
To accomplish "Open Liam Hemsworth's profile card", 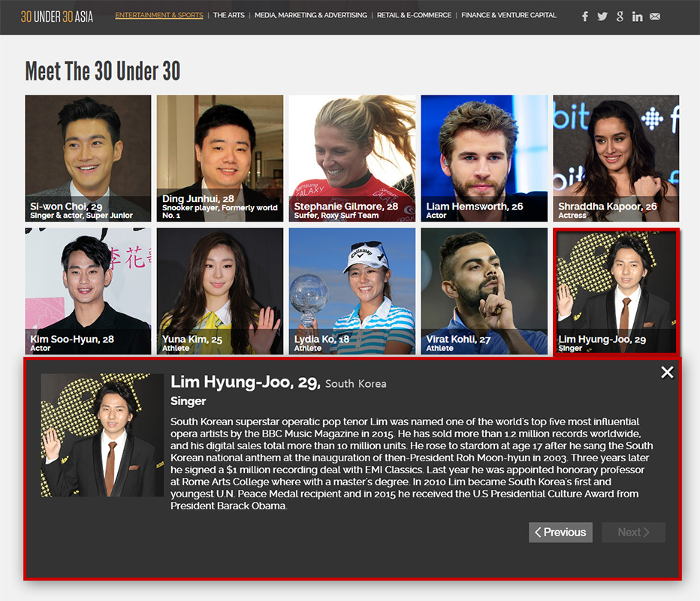I will 484,158.
